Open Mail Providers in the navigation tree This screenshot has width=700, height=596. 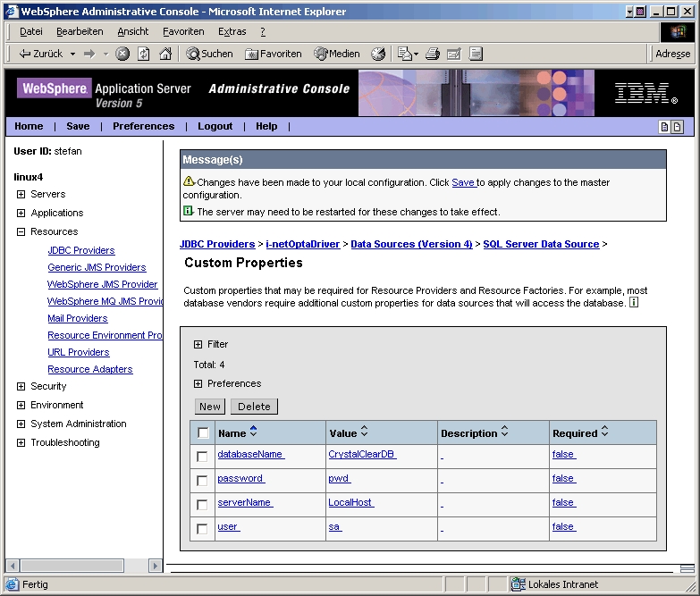coord(78,318)
